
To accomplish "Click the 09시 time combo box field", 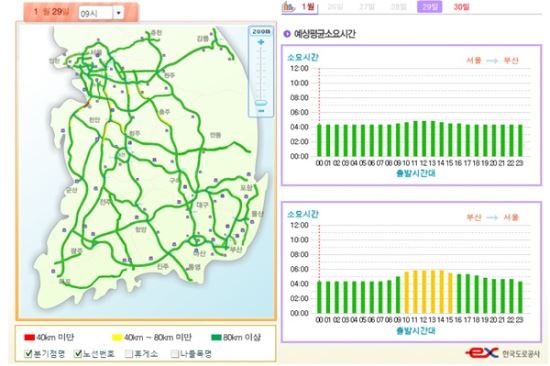I will coord(101,13).
